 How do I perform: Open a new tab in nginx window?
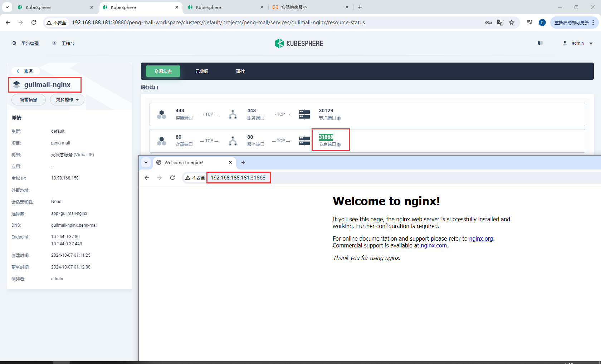click(243, 162)
